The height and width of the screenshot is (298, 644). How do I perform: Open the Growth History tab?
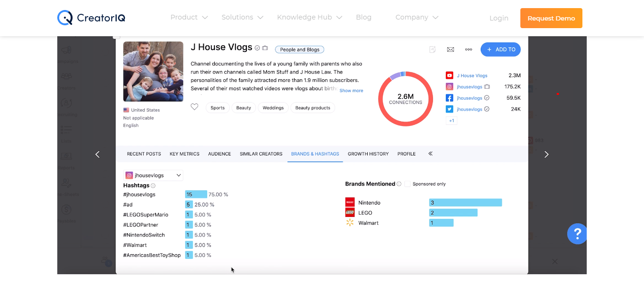point(368,154)
